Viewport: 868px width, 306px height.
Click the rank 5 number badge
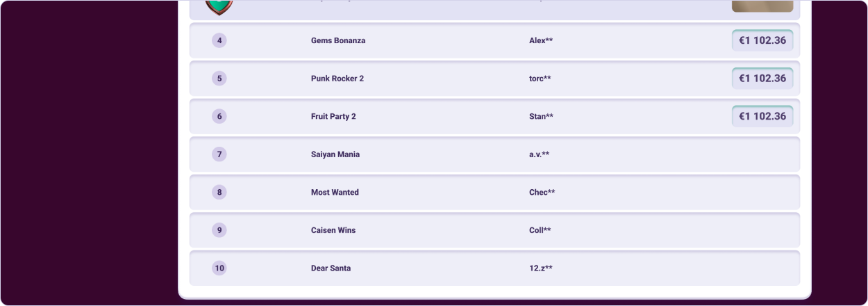click(x=219, y=79)
